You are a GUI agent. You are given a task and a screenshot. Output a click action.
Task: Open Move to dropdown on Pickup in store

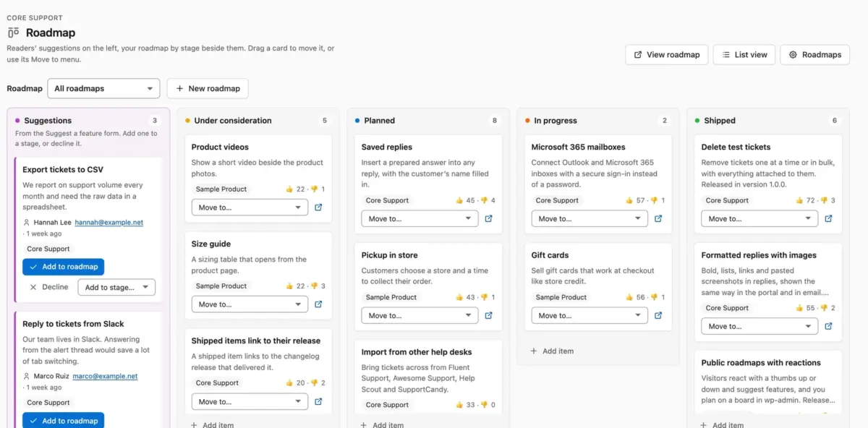tap(420, 315)
